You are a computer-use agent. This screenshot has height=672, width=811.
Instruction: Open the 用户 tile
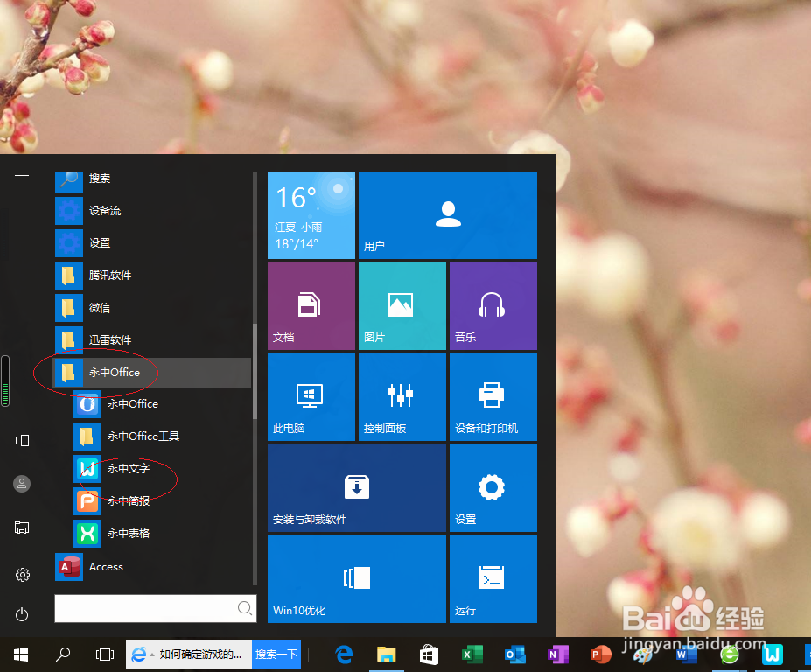click(448, 215)
